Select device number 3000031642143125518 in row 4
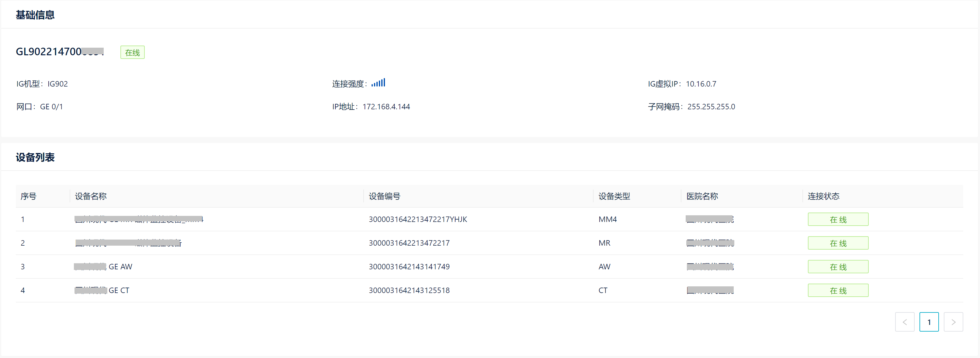 409,290
